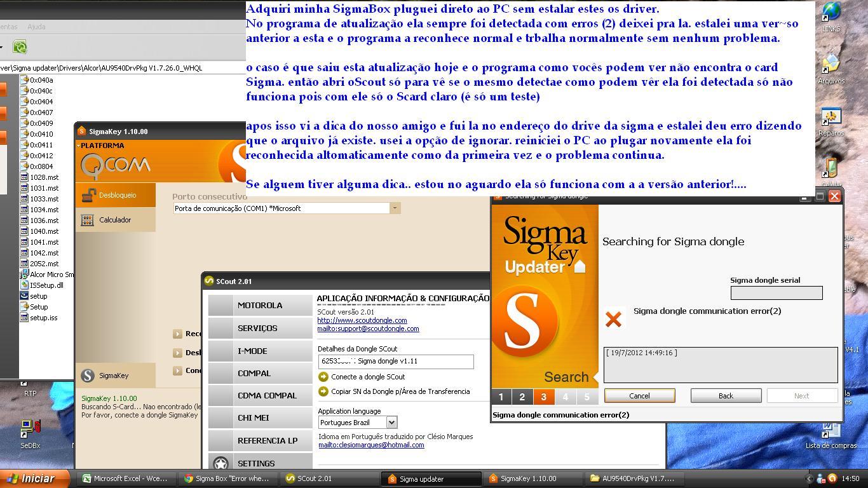This screenshot has height=488, width=868.
Task: Switch to AU9540DrvPkg folder taskbar window
Action: pyautogui.click(x=634, y=478)
